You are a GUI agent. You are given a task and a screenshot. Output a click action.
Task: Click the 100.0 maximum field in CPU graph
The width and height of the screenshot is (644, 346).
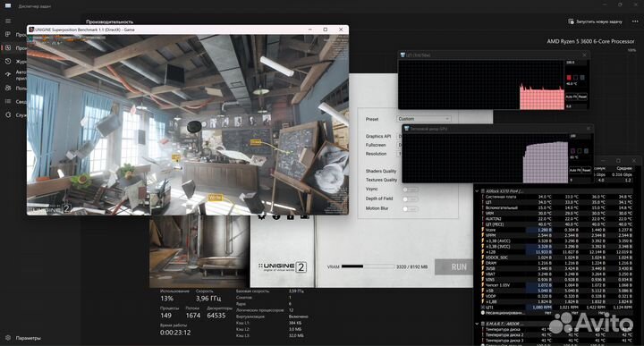tap(576, 63)
